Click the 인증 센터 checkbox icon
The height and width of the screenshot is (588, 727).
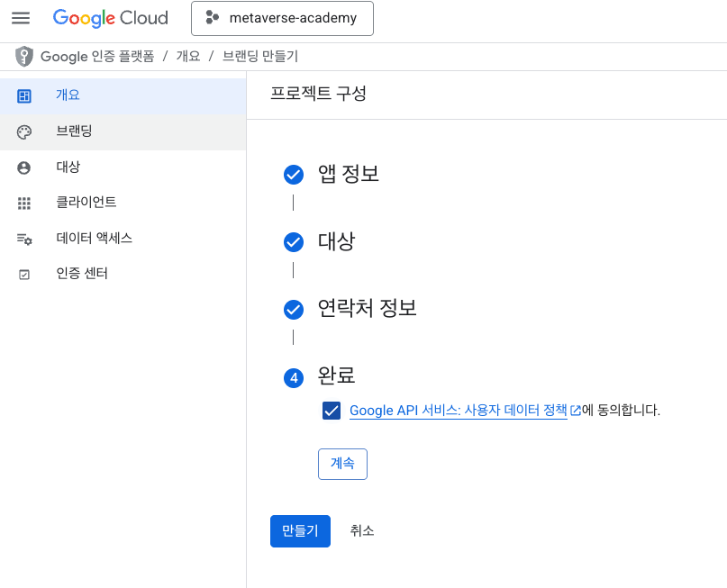[x=24, y=275]
